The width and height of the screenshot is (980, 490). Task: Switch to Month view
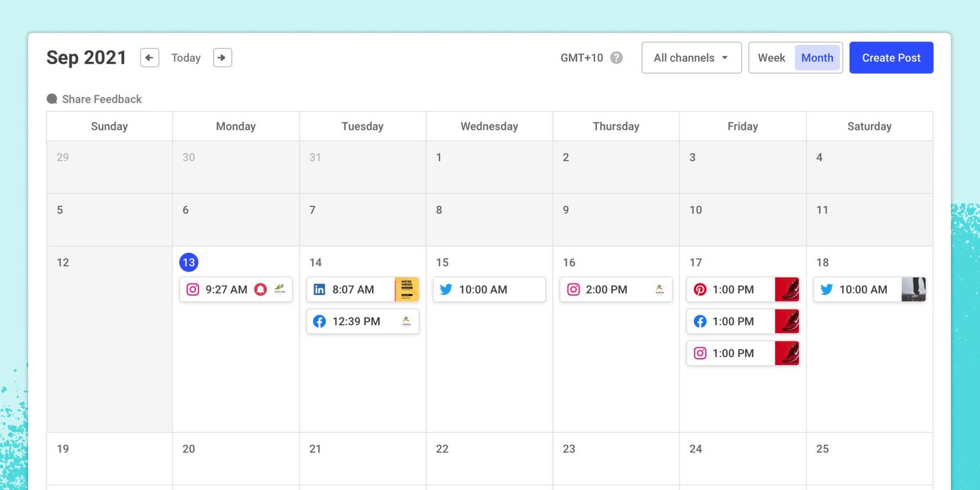coord(817,58)
